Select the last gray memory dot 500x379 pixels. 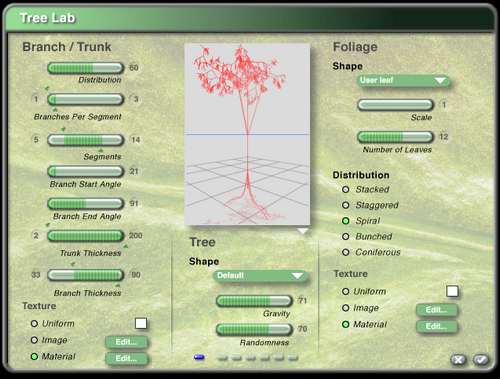click(x=293, y=358)
